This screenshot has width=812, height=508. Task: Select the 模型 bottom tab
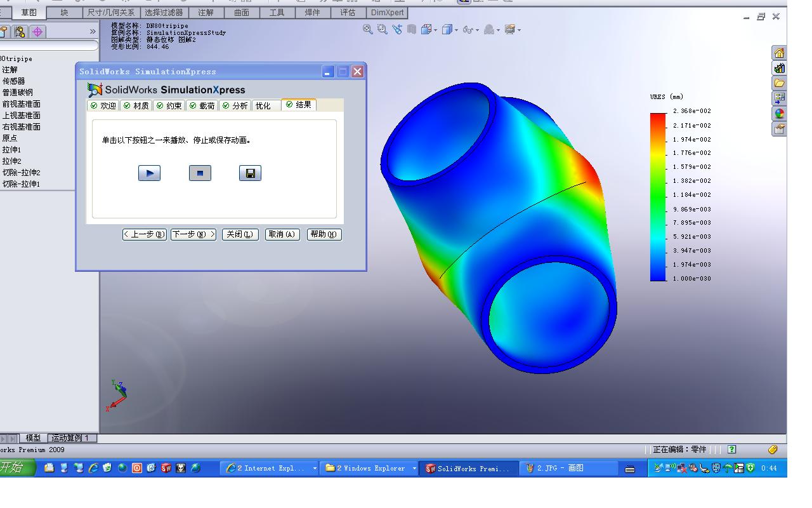pos(33,438)
